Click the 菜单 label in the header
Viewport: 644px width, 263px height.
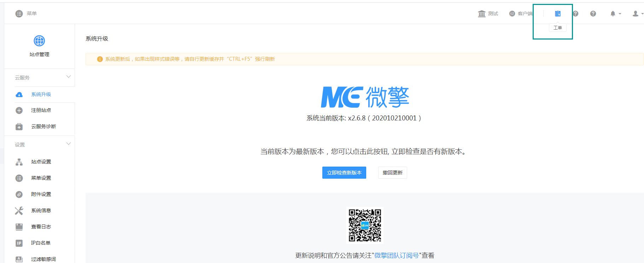tap(32, 13)
